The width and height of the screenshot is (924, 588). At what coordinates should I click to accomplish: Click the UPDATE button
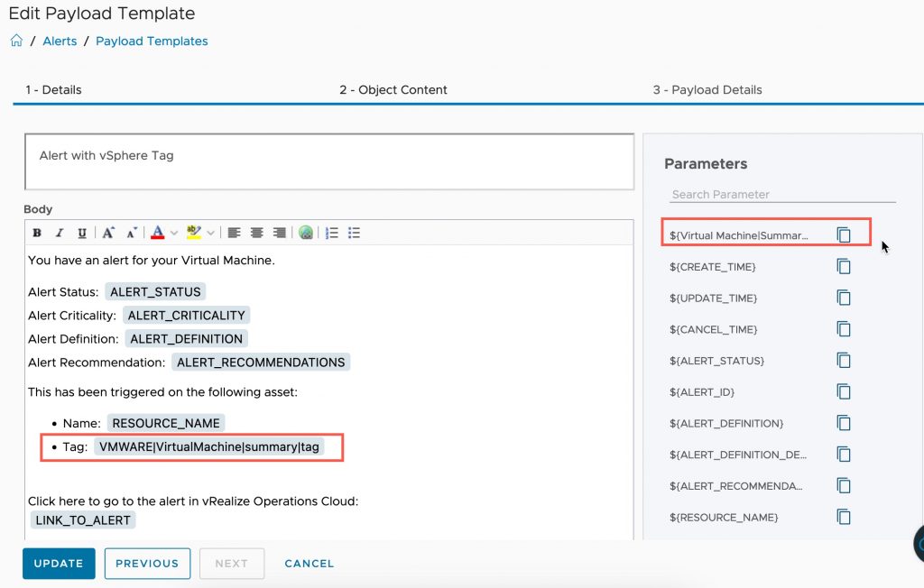(59, 564)
